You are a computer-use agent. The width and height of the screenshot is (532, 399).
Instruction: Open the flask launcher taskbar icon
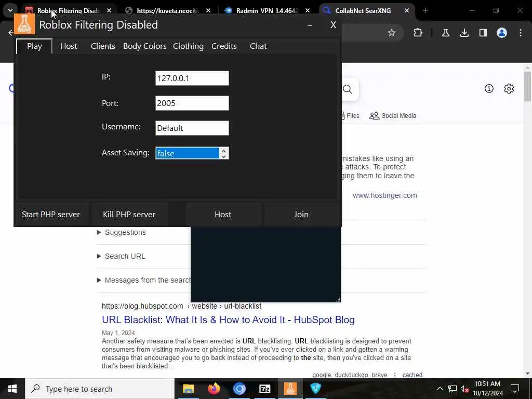pyautogui.click(x=290, y=389)
